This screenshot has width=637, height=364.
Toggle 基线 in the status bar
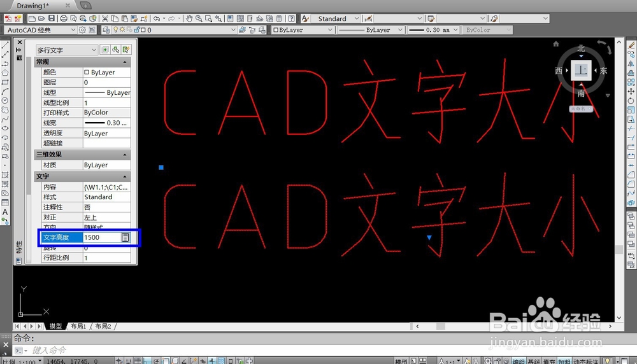click(x=534, y=361)
